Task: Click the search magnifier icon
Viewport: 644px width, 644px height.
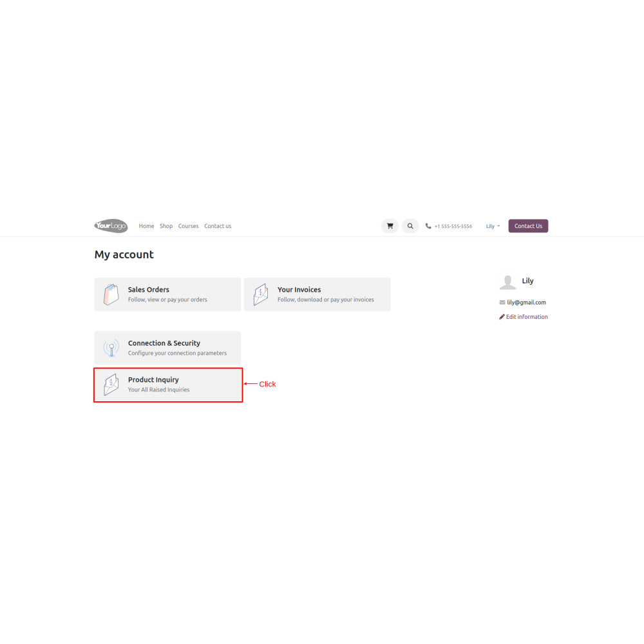Action: [x=410, y=226]
